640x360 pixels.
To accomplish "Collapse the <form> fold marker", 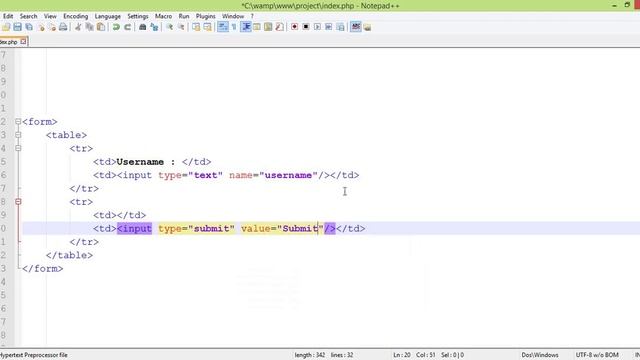I will (x=18, y=122).
